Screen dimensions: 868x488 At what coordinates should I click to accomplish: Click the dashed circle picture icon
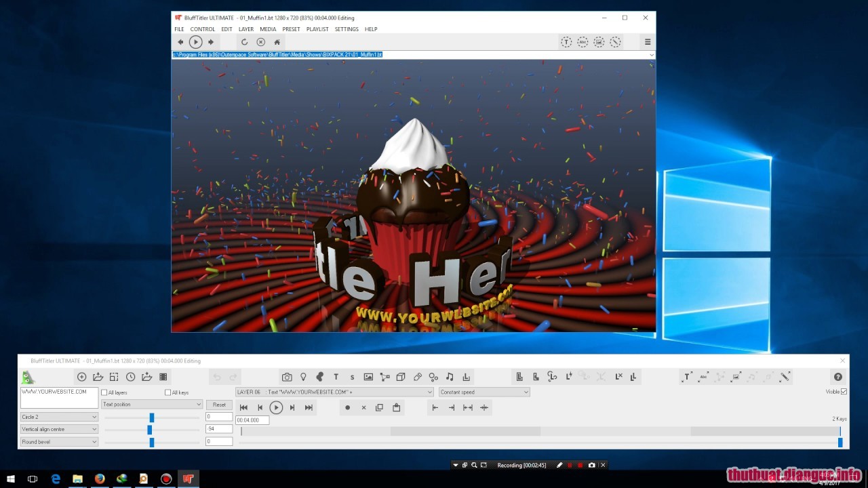[x=599, y=42]
